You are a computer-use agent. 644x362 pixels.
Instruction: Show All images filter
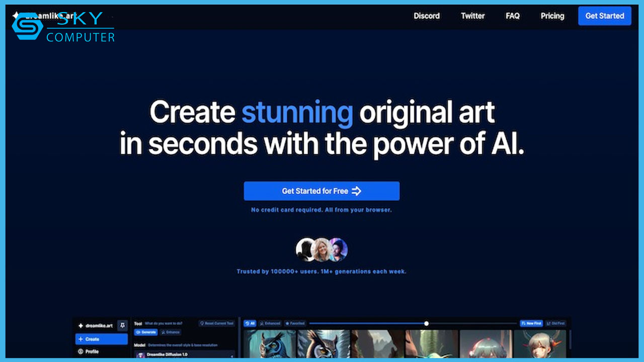[x=250, y=323]
